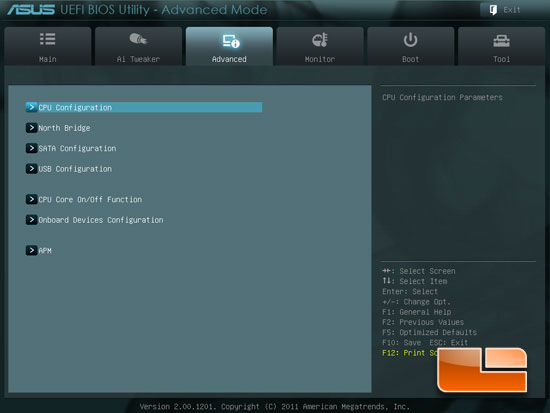The image size is (550, 413).
Task: Click the version copyright footer text
Action: point(275,407)
